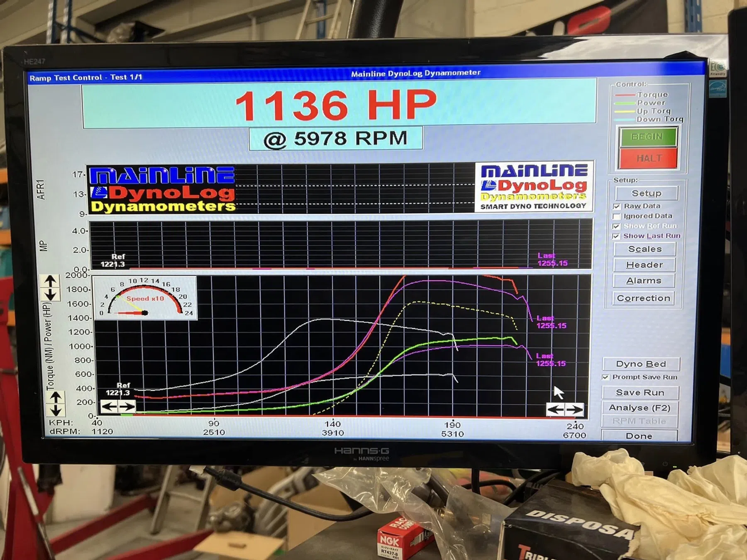Click the lower down-arrow near the axis origin
The width and height of the screenshot is (747, 560).
pos(56,410)
